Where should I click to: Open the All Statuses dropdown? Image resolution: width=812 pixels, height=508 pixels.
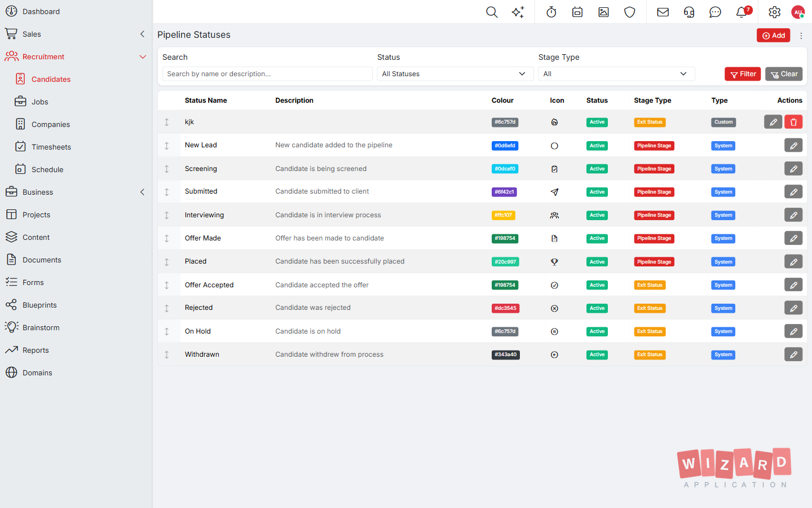pos(455,74)
